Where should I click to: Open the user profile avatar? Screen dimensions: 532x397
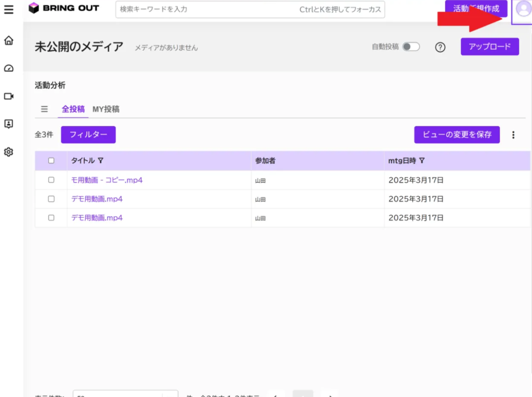coord(523,9)
